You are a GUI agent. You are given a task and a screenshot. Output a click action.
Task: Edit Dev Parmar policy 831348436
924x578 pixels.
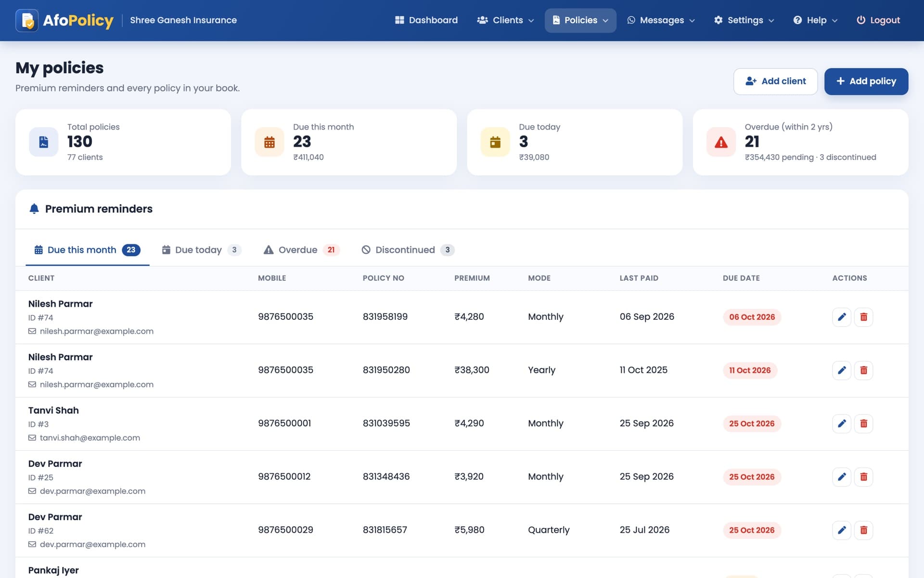point(842,477)
